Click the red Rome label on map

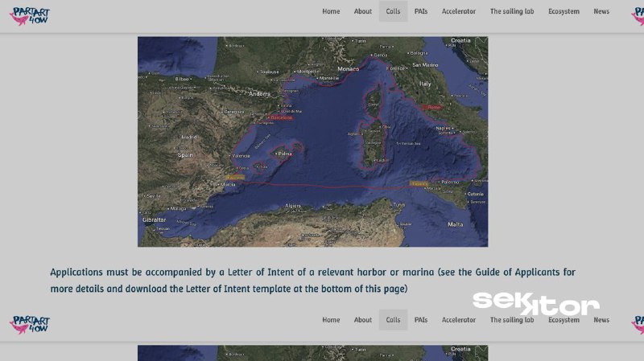click(433, 107)
